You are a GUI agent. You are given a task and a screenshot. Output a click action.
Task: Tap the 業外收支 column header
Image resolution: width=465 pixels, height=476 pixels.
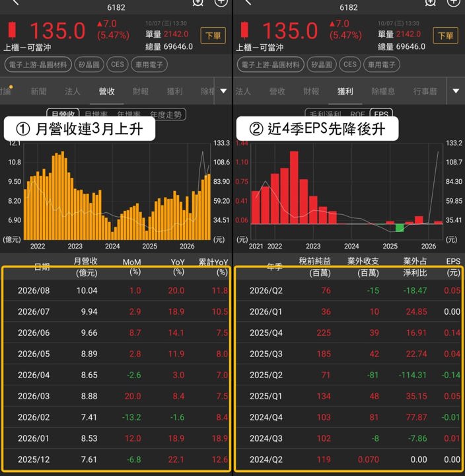(x=363, y=267)
